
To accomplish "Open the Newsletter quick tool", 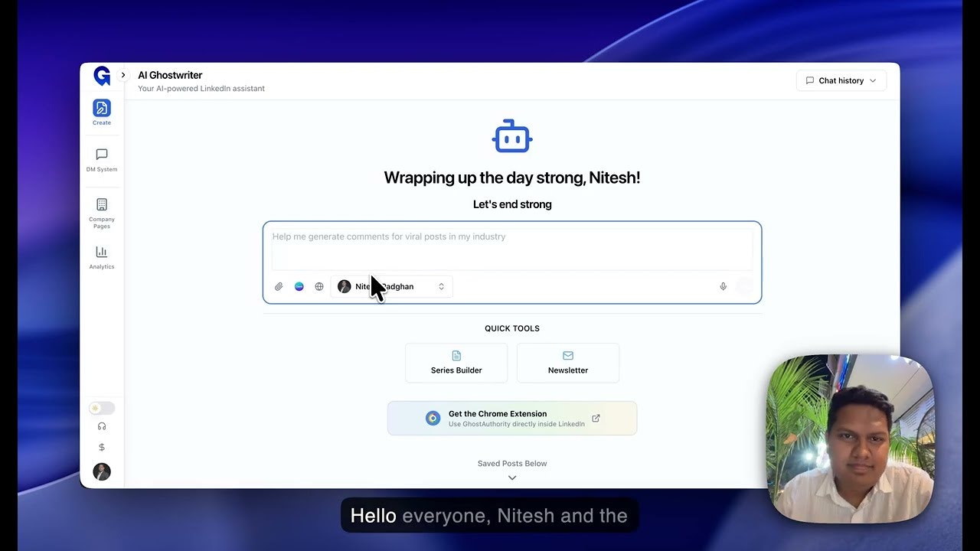I will [x=568, y=363].
